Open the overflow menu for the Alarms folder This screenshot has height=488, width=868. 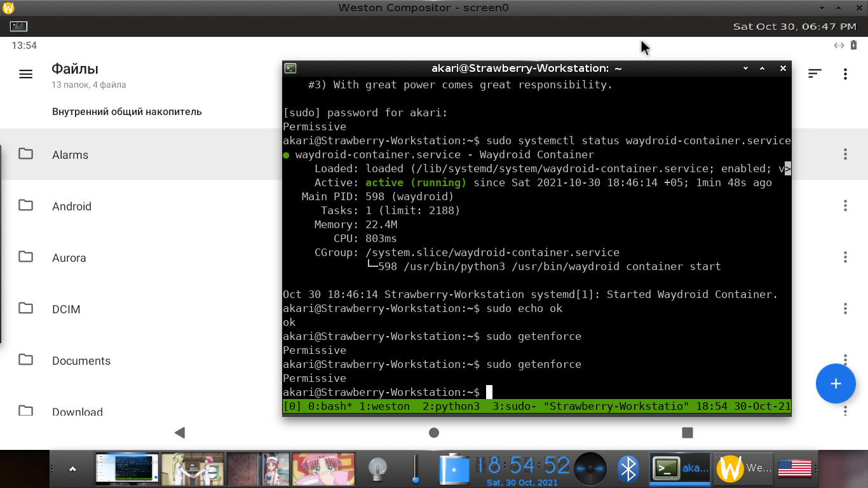click(845, 154)
